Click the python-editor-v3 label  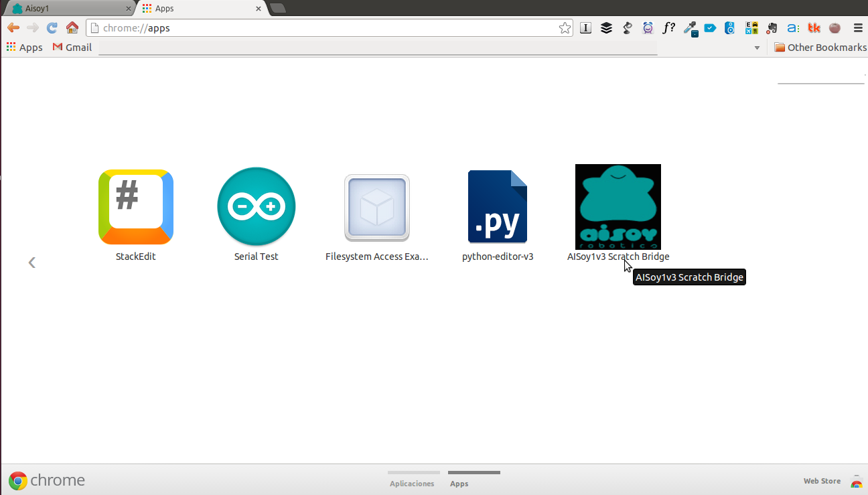[498, 257]
